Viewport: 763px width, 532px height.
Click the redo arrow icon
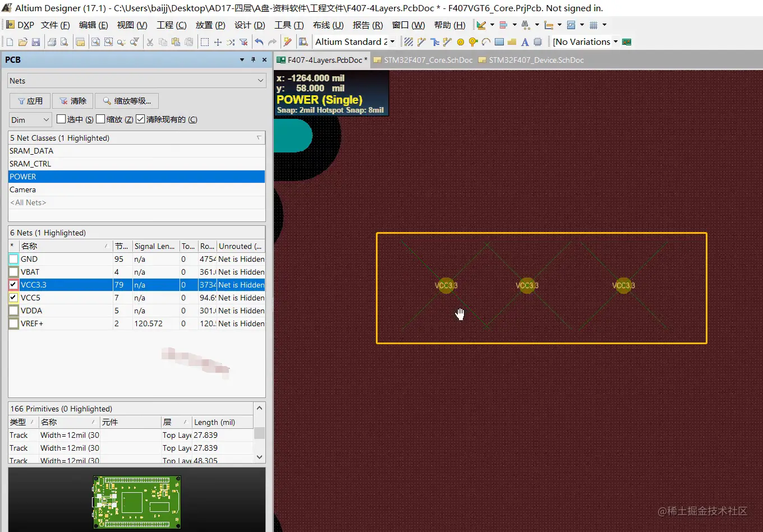point(272,42)
